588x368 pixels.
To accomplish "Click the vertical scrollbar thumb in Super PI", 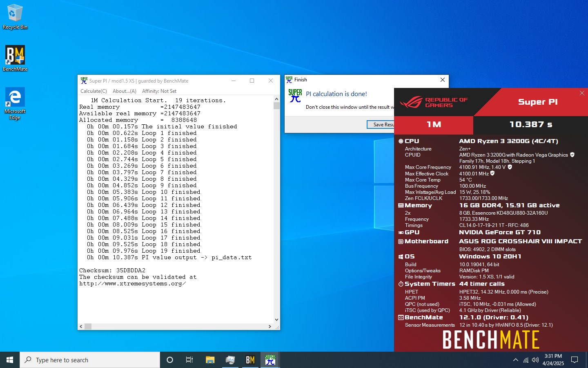I will [276, 106].
